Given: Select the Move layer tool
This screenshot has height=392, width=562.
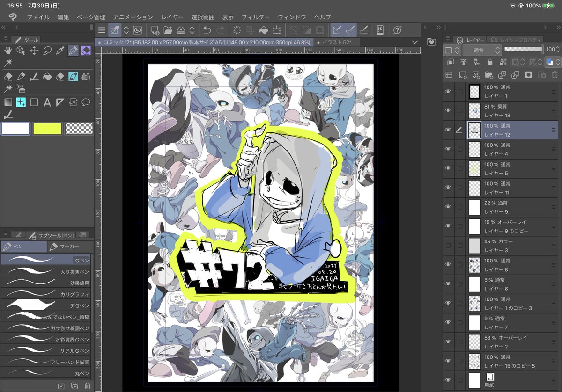Looking at the screenshot, I should [x=34, y=51].
